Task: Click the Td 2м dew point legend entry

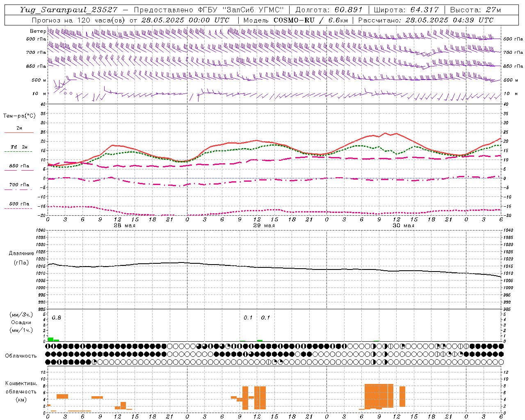Action: click(19, 147)
